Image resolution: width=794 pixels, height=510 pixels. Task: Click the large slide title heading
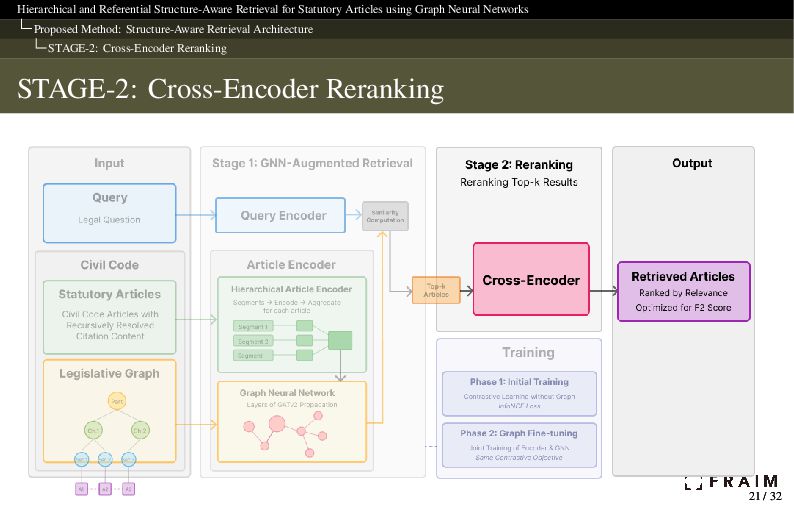point(230,89)
